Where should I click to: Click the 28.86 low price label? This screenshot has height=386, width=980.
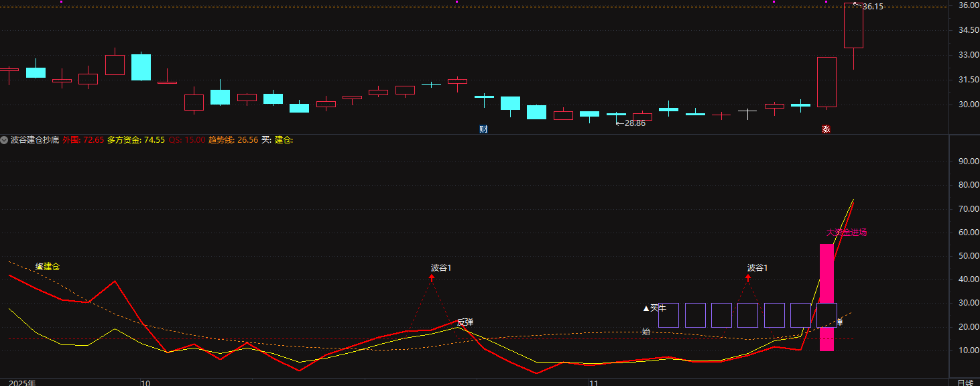point(635,123)
